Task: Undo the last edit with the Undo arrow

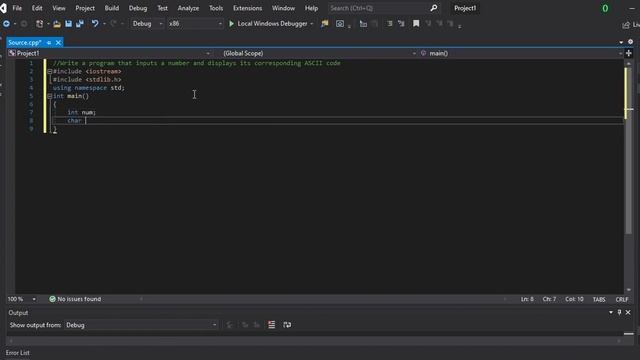Action: click(95, 24)
